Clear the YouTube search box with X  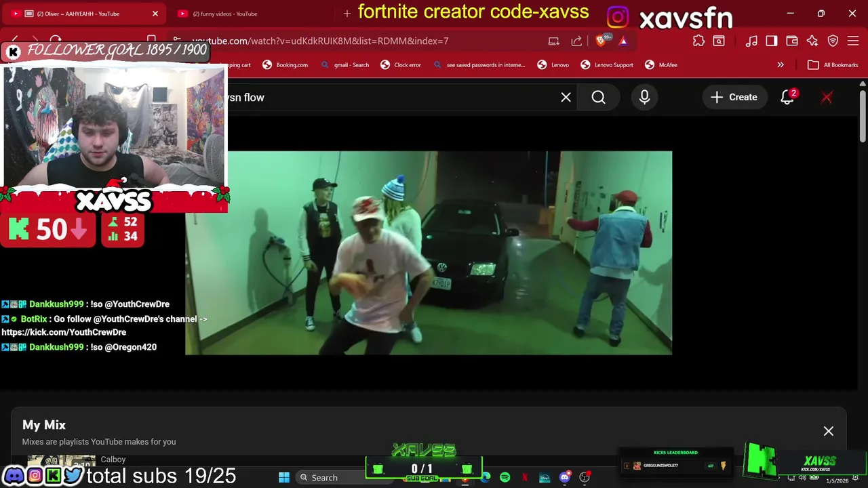click(566, 98)
